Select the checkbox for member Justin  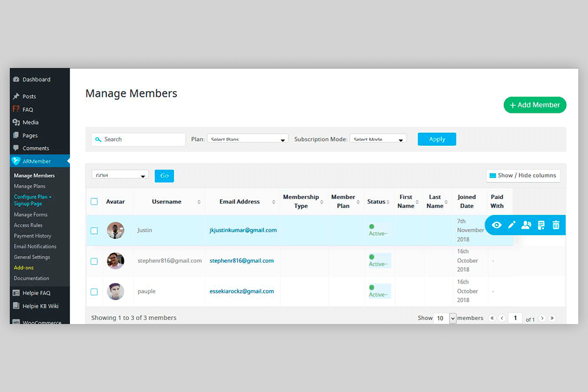click(x=94, y=231)
